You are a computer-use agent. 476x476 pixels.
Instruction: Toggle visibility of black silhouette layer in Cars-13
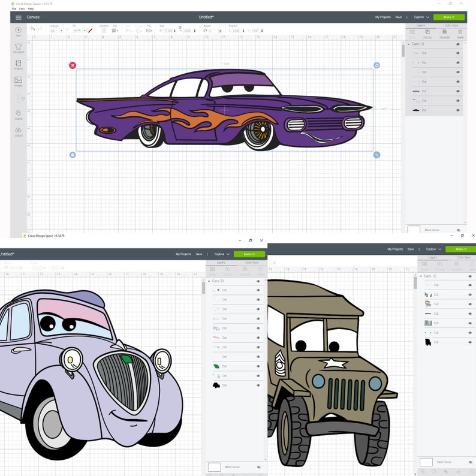coord(458,110)
